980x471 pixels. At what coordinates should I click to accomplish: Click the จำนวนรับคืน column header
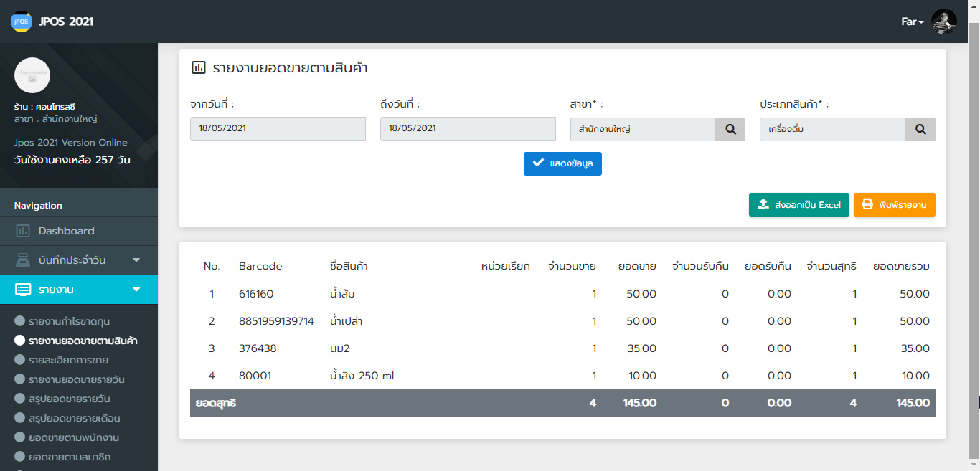[x=700, y=266]
